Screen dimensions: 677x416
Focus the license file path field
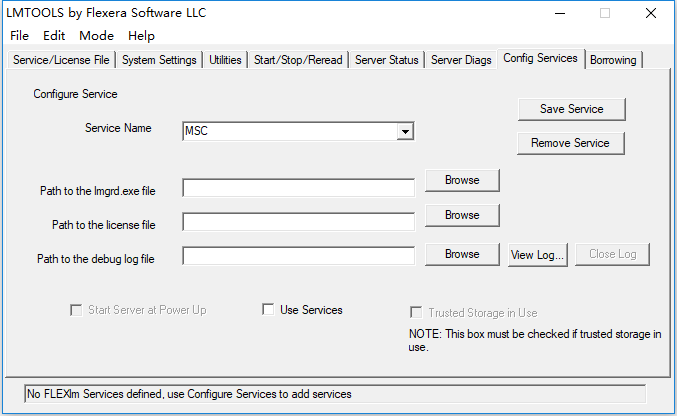pos(298,222)
